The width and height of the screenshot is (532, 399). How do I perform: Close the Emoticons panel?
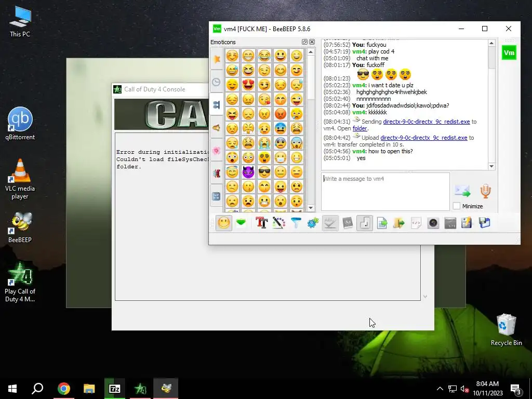[x=312, y=42]
